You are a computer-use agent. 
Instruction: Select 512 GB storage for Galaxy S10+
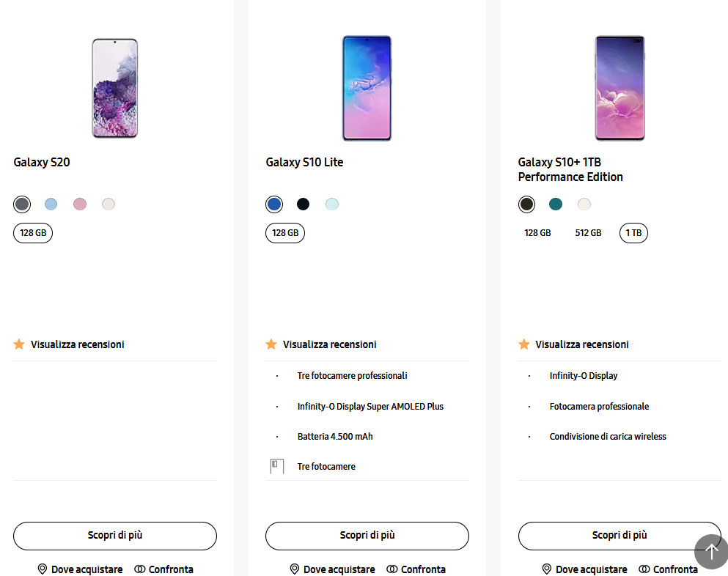(588, 233)
